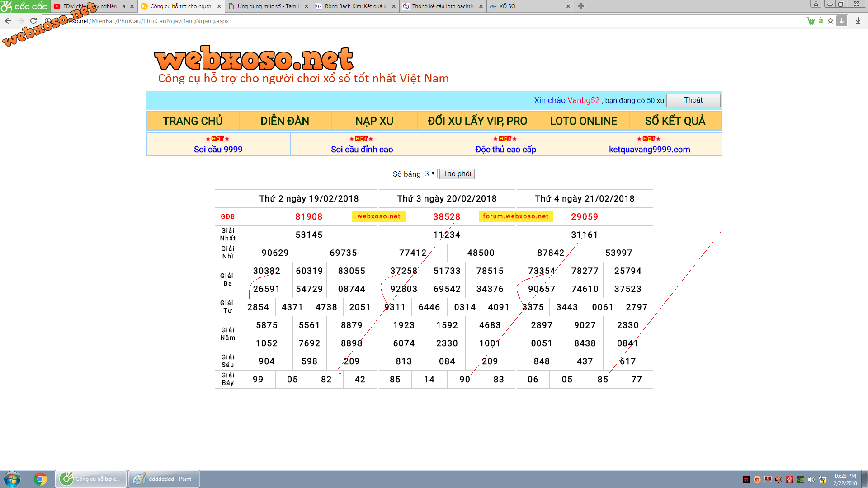
Task: Click the taskbar clock 16:23 PM
Action: pos(845,479)
